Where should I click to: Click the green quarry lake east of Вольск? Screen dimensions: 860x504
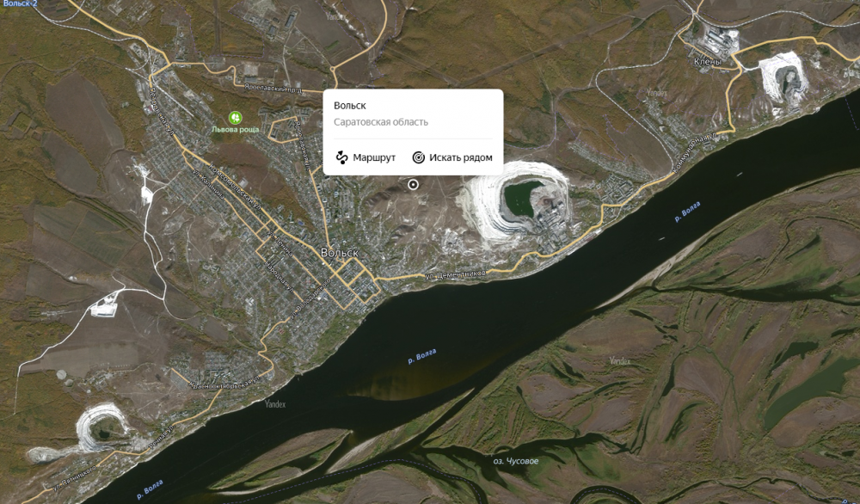(519, 199)
